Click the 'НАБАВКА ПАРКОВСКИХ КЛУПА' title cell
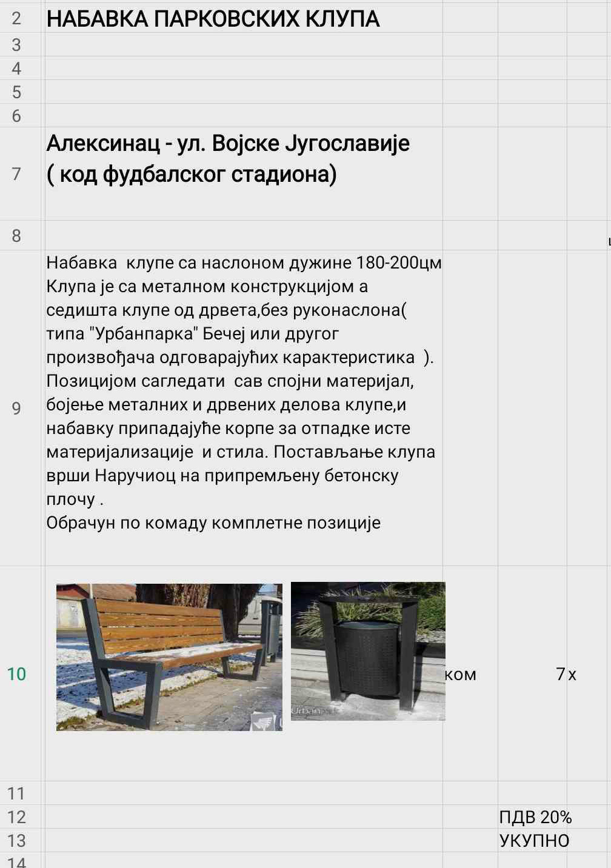Image resolution: width=611 pixels, height=868 pixels. pos(213,19)
